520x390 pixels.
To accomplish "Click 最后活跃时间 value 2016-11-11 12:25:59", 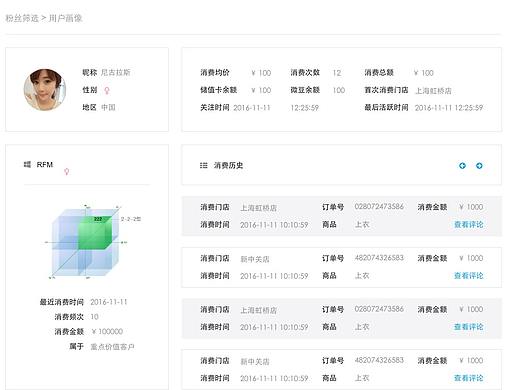I will click(x=449, y=108).
